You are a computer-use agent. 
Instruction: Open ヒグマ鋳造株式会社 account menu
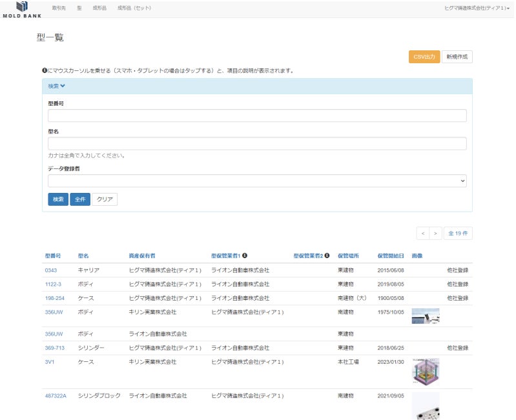pyautogui.click(x=477, y=8)
